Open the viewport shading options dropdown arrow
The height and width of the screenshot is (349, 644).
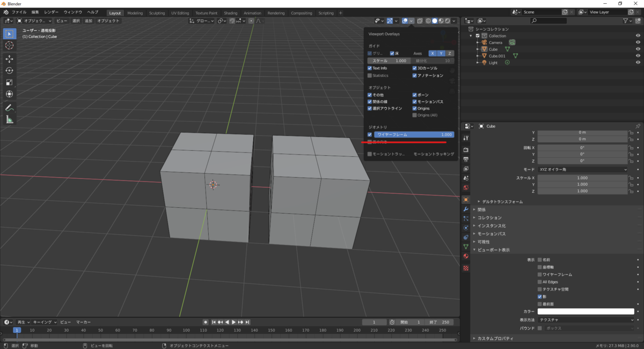coord(455,21)
